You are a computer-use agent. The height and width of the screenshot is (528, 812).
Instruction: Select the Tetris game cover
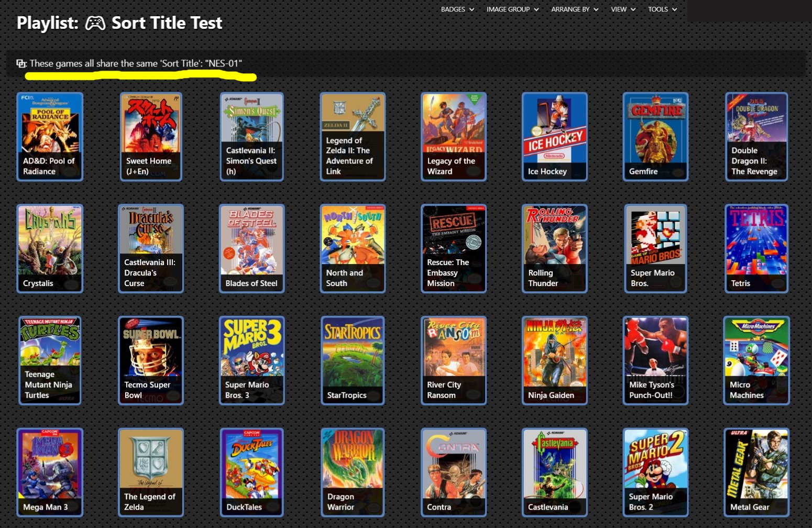(x=756, y=248)
